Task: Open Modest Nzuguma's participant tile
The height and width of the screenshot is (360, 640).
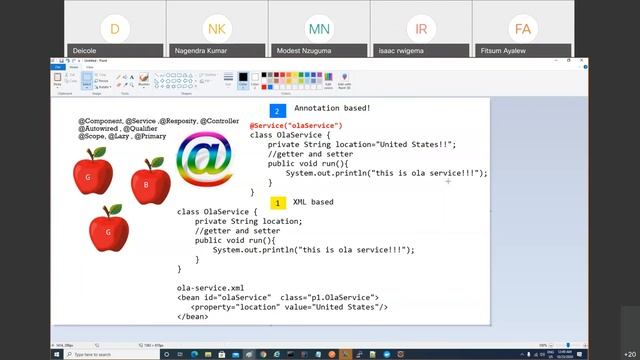Action: 319,29
